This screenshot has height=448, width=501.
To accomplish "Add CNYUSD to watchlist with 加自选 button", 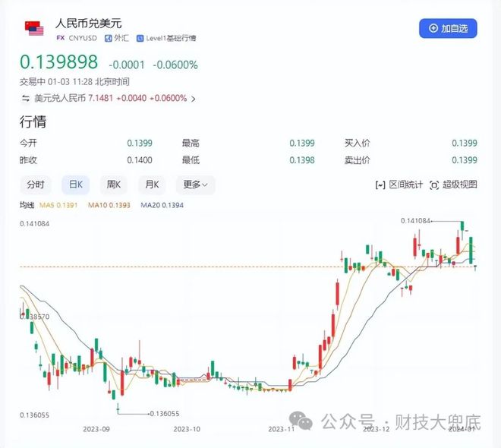I will pyautogui.click(x=448, y=28).
